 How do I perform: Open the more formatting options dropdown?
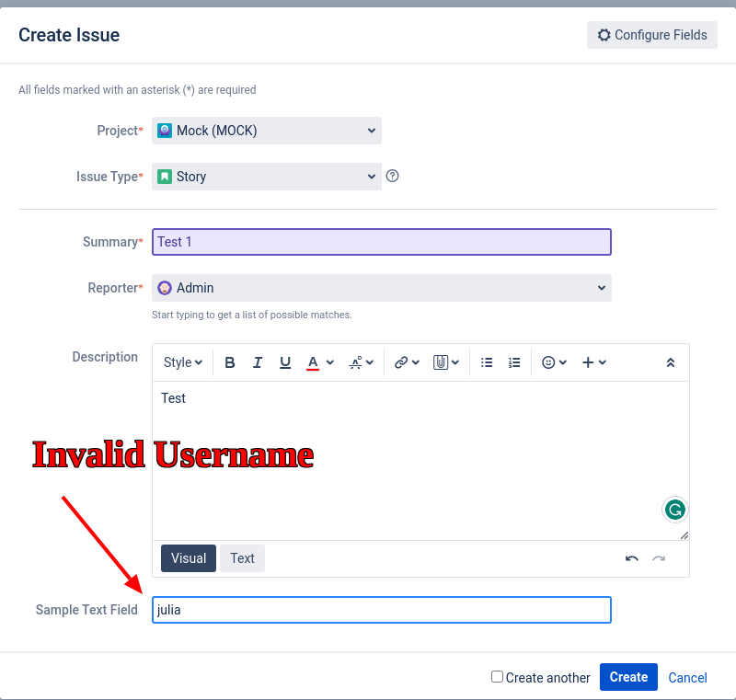(361, 362)
